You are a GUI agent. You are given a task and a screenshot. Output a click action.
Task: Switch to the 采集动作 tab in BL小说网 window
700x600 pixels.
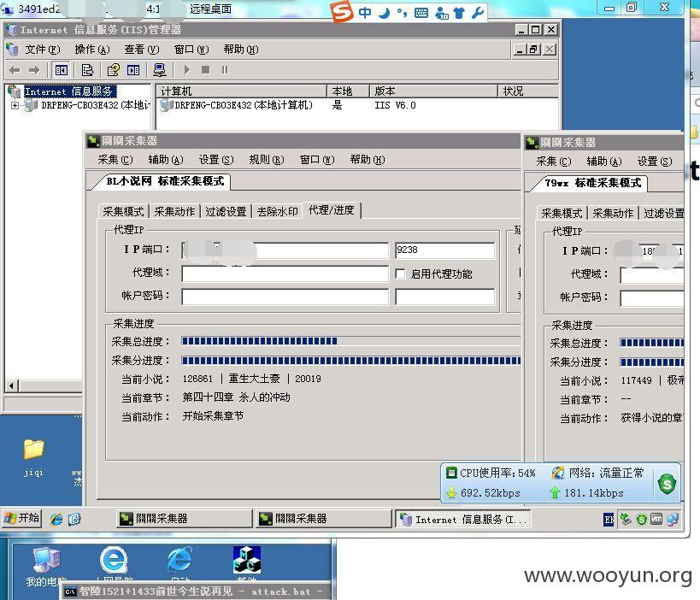point(174,212)
